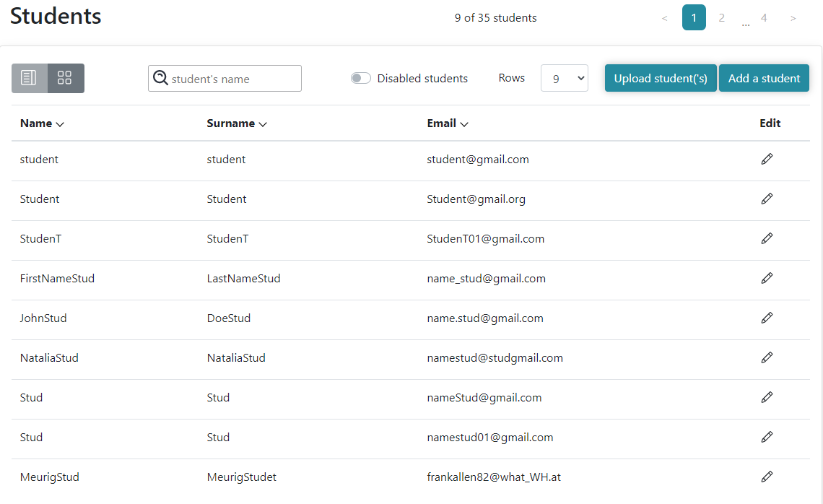823x504 pixels.
Task: Switch to list view layout icon
Action: point(30,78)
